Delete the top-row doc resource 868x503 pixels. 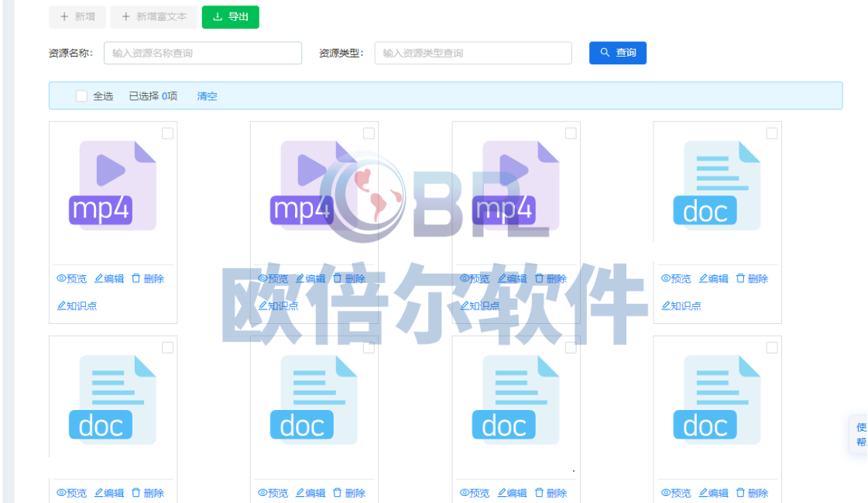tap(752, 279)
